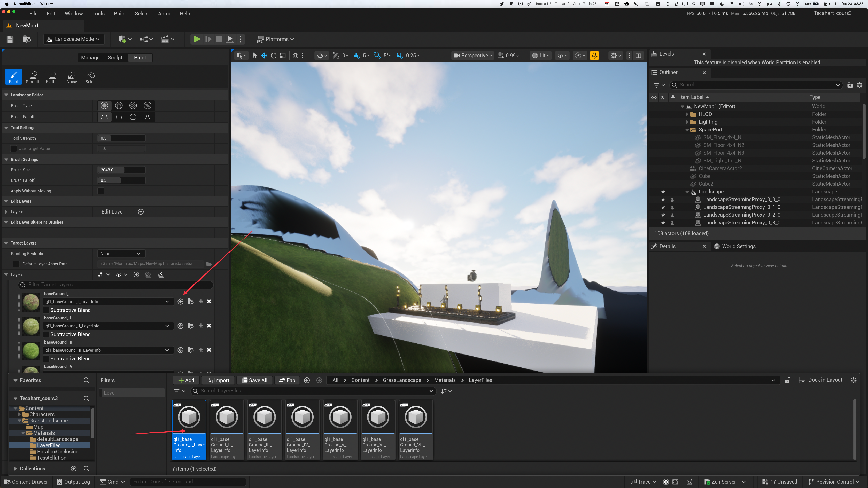868x488 pixels.
Task: Expand the Layers row under Edit Layers
Action: click(x=6, y=212)
